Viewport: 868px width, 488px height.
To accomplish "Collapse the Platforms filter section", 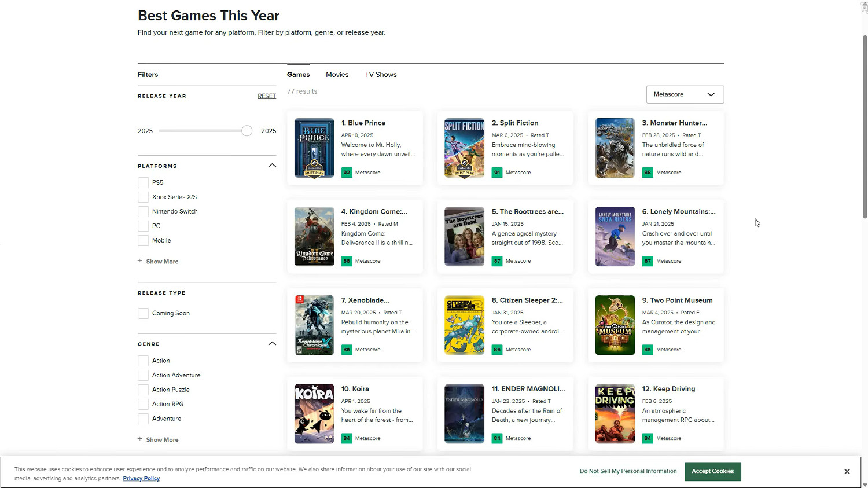I will click(272, 166).
